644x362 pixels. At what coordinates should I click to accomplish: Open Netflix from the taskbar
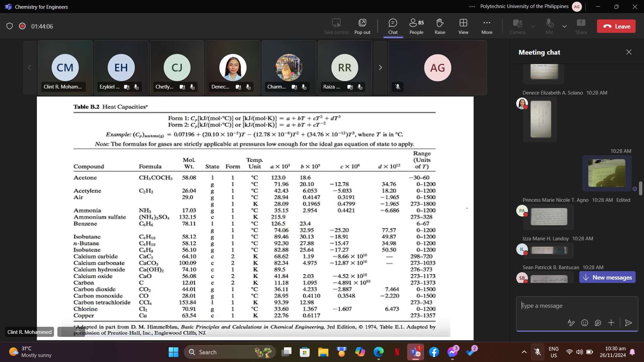(x=397, y=352)
